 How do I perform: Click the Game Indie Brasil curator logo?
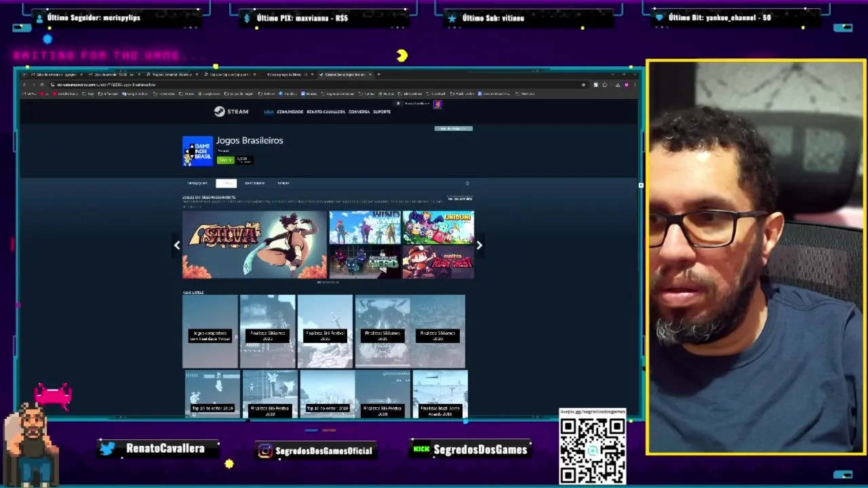(x=197, y=151)
